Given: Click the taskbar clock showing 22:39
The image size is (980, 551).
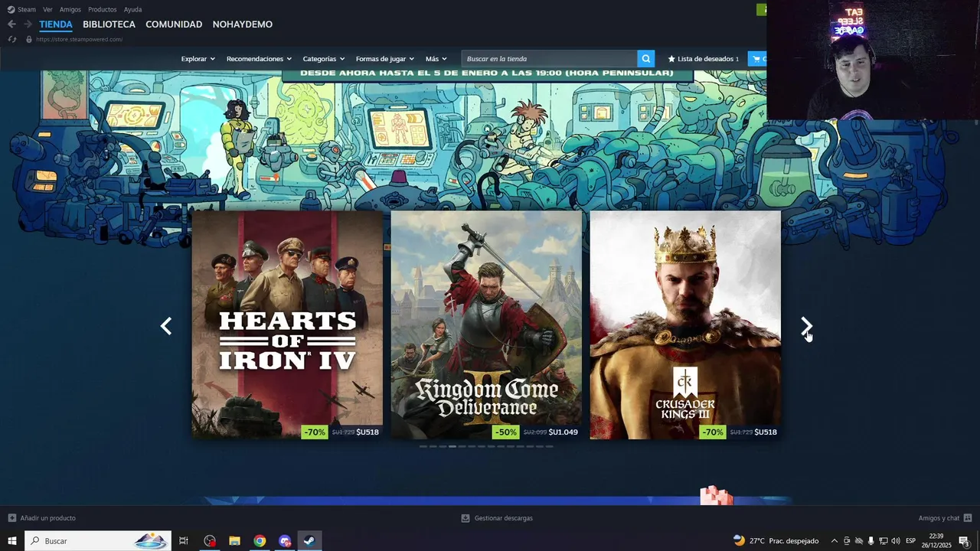Looking at the screenshot, I should click(936, 541).
